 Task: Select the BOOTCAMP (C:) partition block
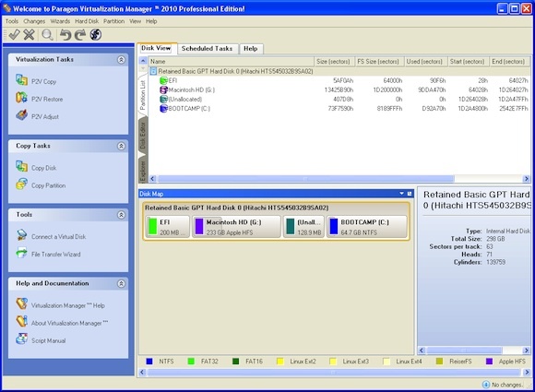(x=367, y=227)
